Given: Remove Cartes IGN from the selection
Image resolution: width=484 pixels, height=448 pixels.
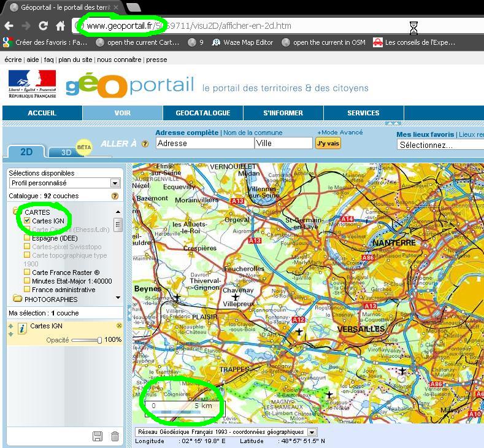Looking at the screenshot, I should tap(119, 326).
